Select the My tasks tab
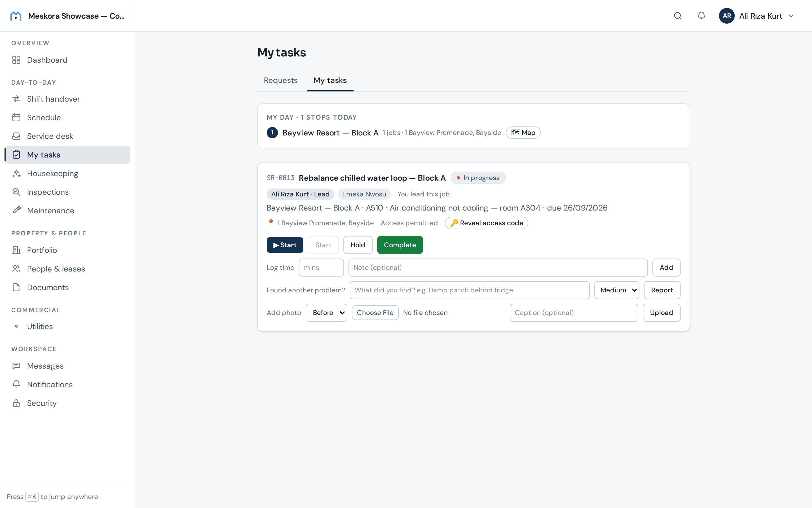This screenshot has width=812, height=508. point(330,80)
